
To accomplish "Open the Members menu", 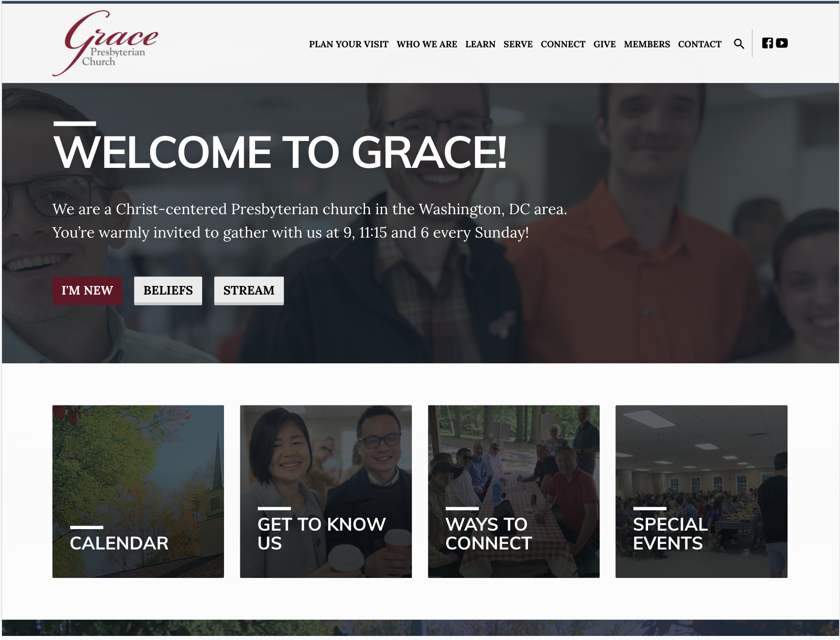I will pos(647,44).
